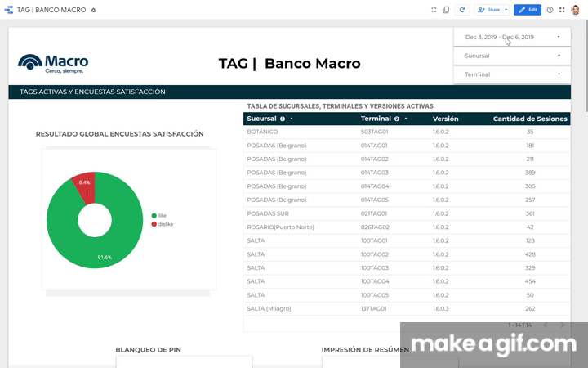Viewport: 588px width, 368px height.
Task: Click the info icon beside Terminal header
Action: tap(397, 119)
